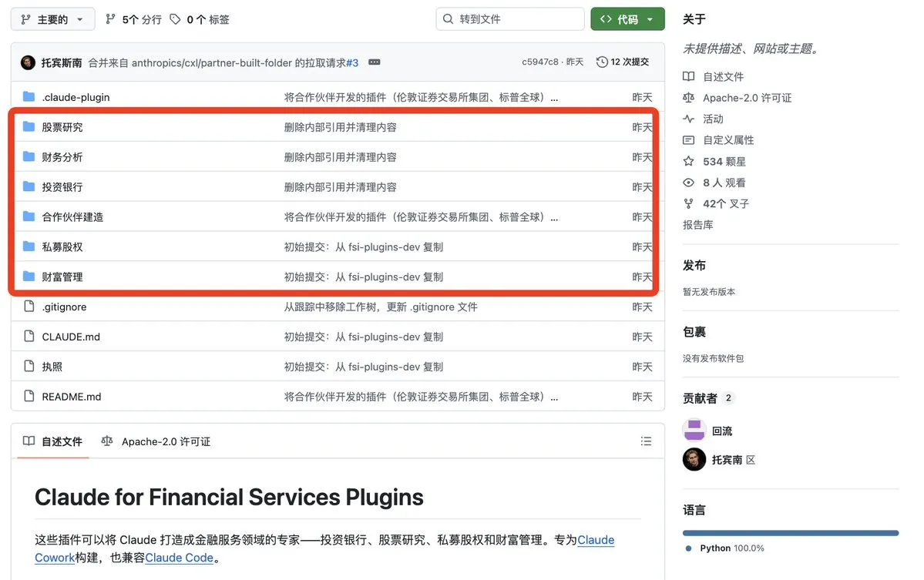Click the Python language bar
The image size is (924, 580).
pos(790,532)
